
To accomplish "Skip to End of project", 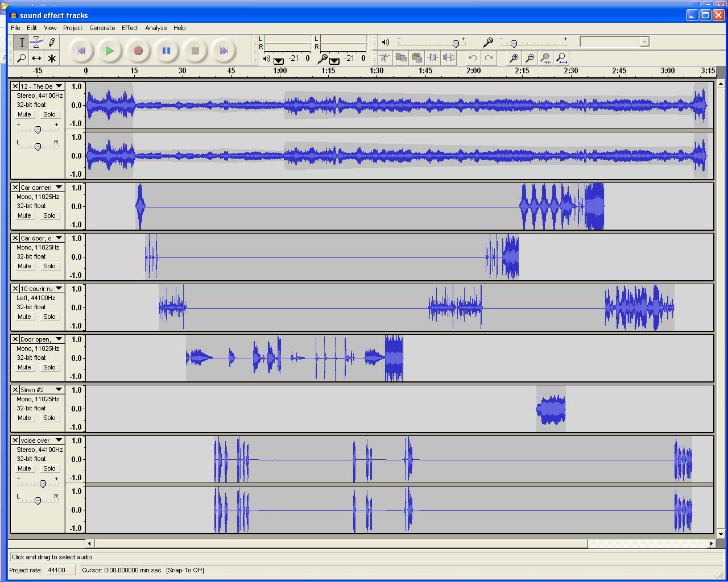I will pyautogui.click(x=224, y=51).
